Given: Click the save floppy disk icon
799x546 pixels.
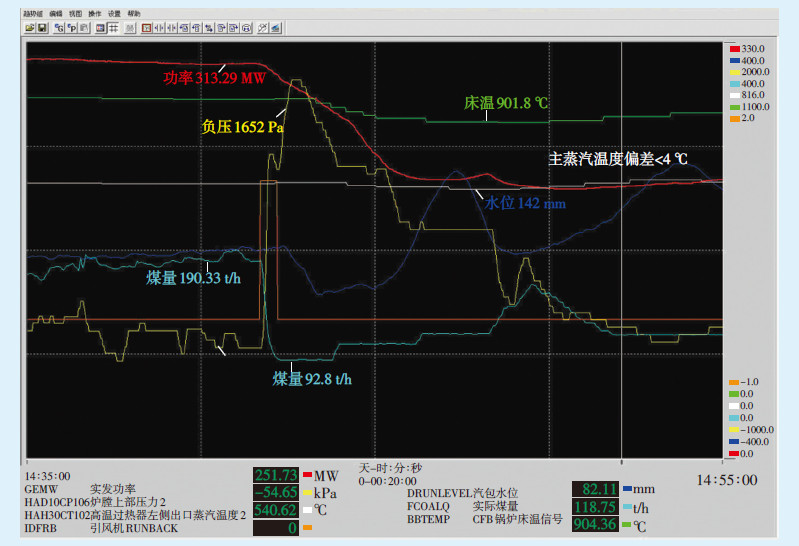Looking at the screenshot, I should [x=43, y=28].
